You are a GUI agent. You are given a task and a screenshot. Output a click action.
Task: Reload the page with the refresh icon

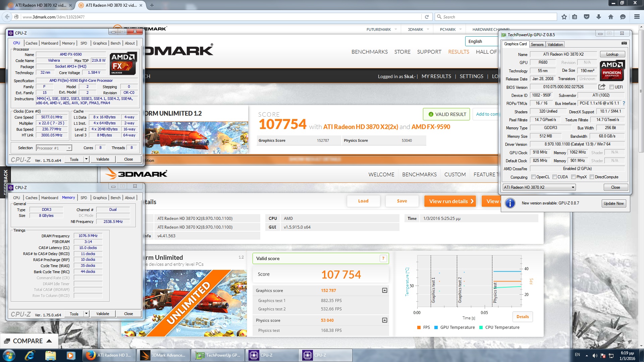pyautogui.click(x=427, y=17)
